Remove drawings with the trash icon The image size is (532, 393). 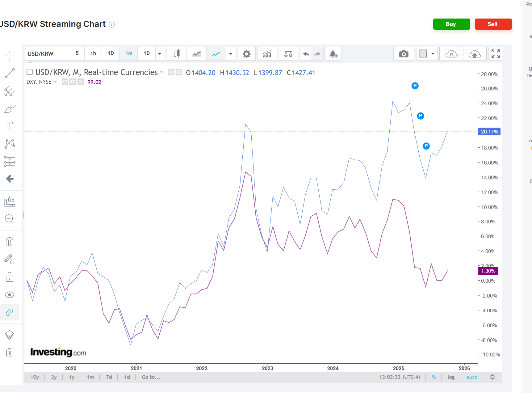pyautogui.click(x=10, y=353)
